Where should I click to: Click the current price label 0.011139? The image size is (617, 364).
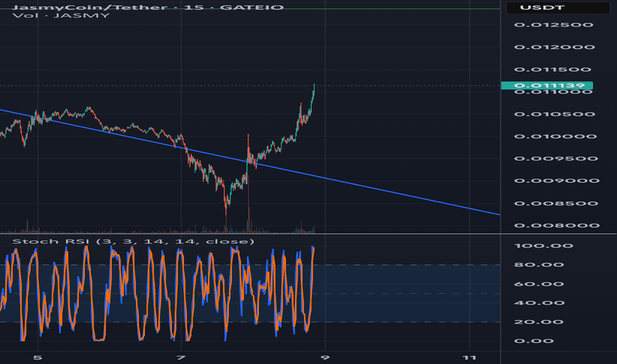(547, 85)
